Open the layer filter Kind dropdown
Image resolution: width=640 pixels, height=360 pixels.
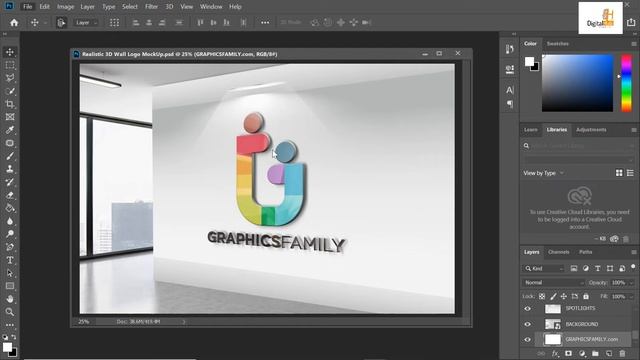pyautogui.click(x=544, y=268)
